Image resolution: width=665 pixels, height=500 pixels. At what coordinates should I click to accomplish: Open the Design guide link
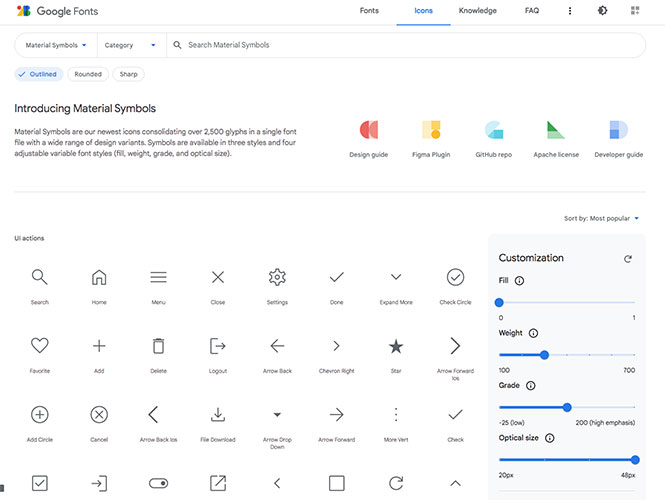point(369,139)
